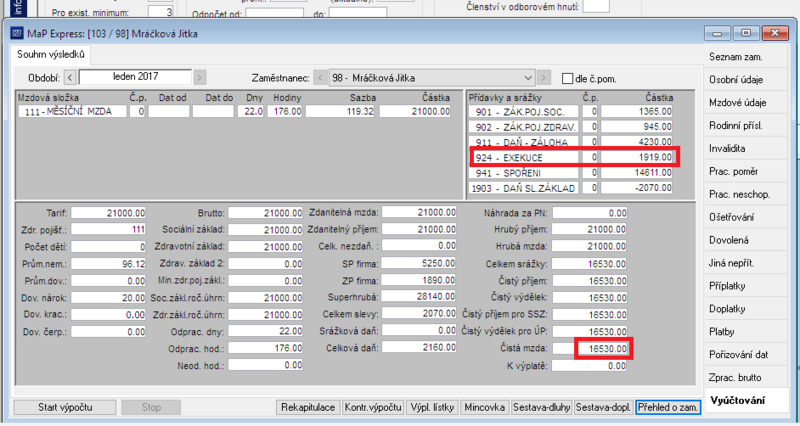Click 'Členství v odborovém hnutí' field in background window
This screenshot has height=426, width=800.
tap(596, 6)
